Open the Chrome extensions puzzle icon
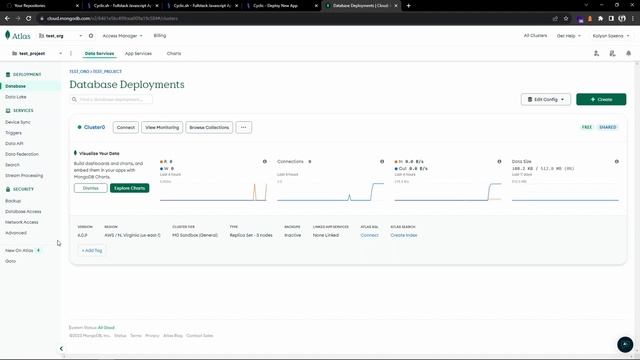Screen dimensions: 640x360 pyautogui.click(x=600, y=18)
